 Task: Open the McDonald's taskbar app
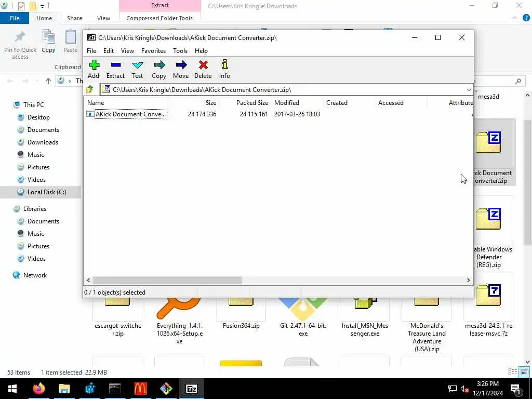(140, 389)
